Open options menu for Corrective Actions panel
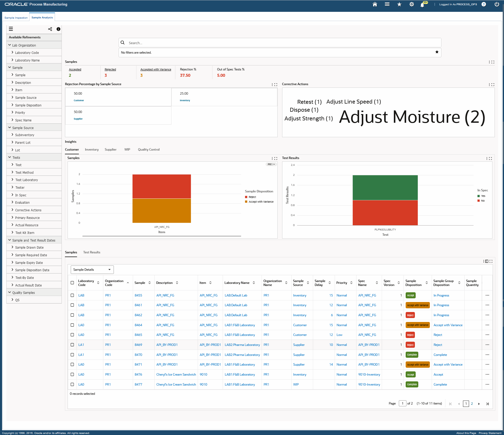 pos(489,85)
